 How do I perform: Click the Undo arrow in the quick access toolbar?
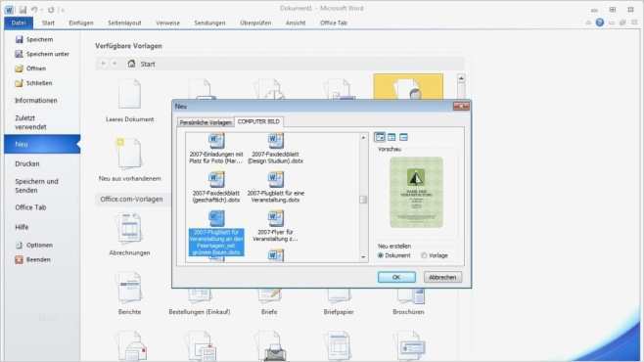(34, 10)
